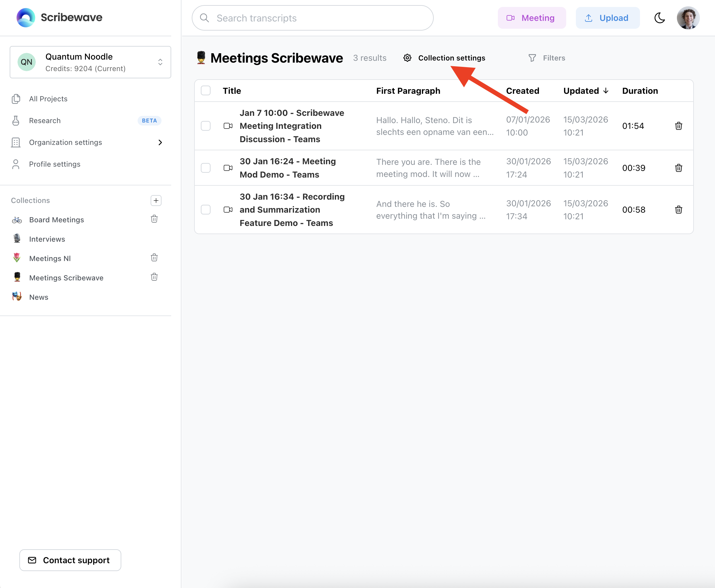Viewport: 715px width, 588px height.
Task: Click Contact support button
Action: (70, 560)
